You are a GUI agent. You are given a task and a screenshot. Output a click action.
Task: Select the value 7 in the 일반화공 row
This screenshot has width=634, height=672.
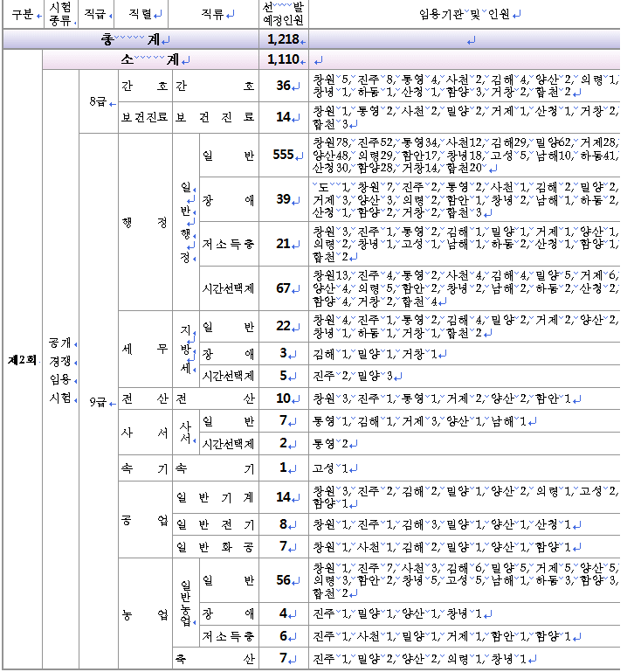point(284,546)
